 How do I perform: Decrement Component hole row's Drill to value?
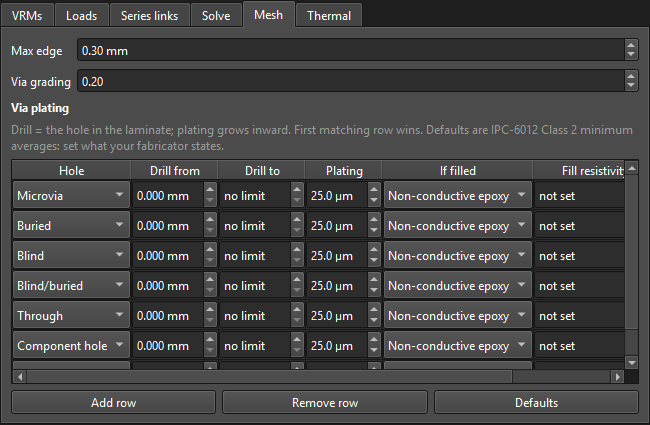(x=297, y=351)
